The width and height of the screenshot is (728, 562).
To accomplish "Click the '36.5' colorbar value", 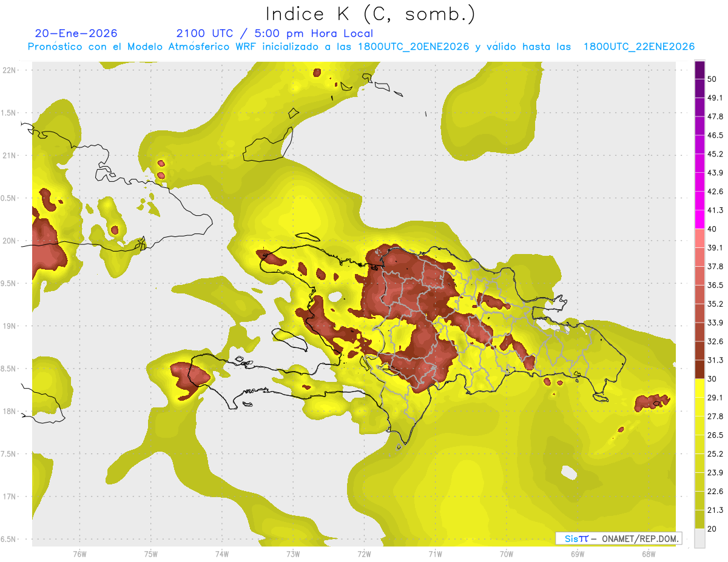I will [x=715, y=285].
